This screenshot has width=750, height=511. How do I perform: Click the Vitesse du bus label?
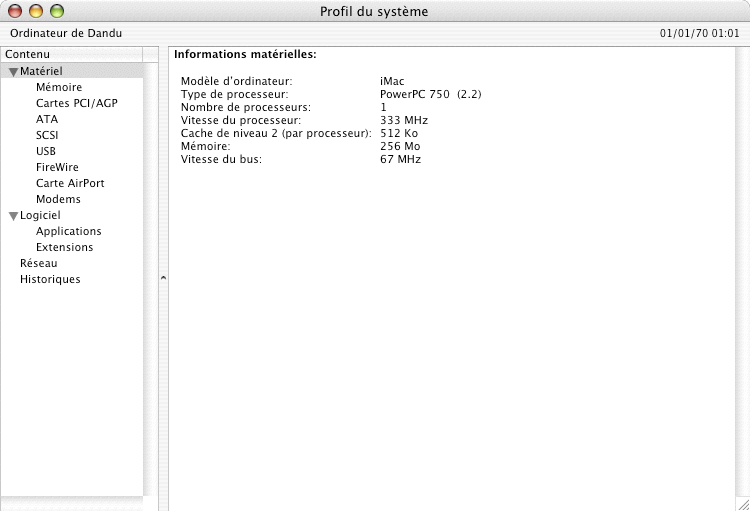coord(221,159)
